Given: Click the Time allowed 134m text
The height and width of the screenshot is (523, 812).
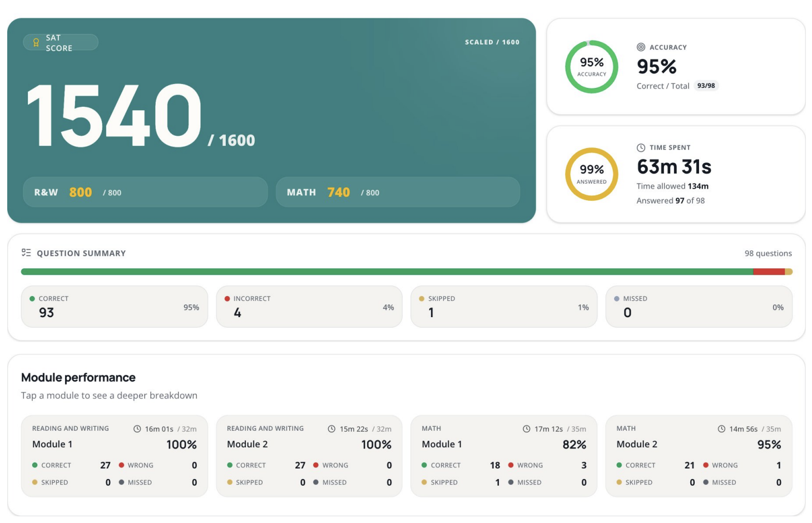Looking at the screenshot, I should coord(672,186).
